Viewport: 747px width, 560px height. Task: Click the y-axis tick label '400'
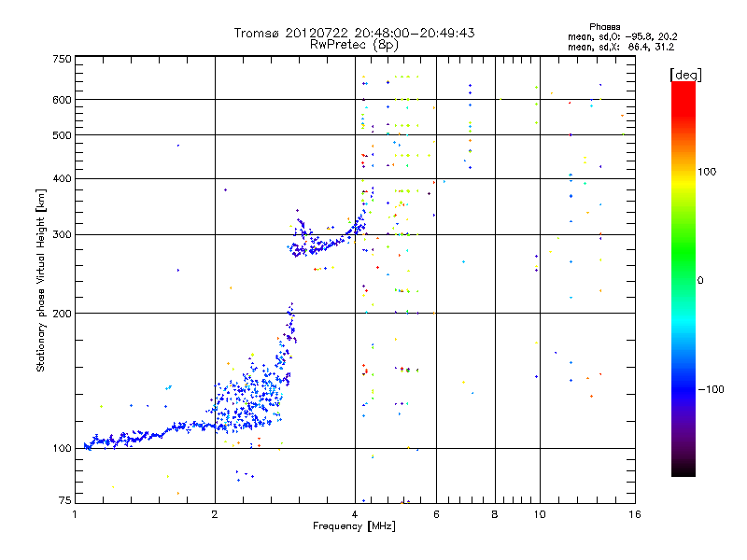coord(62,178)
